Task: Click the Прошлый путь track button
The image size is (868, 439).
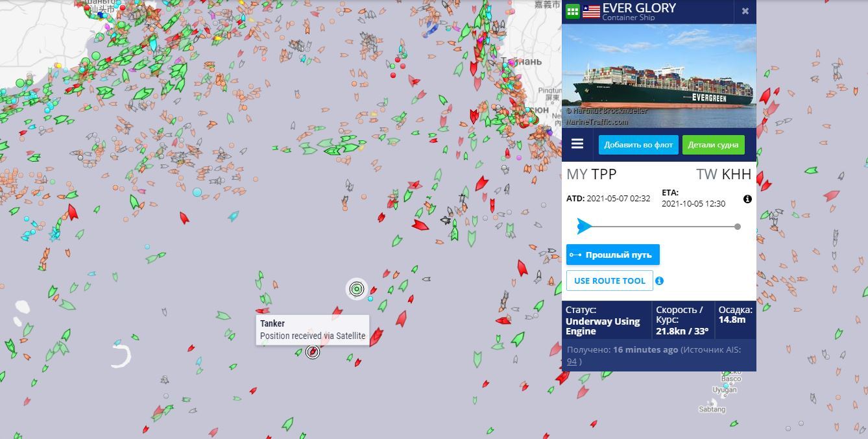Action: tap(613, 255)
